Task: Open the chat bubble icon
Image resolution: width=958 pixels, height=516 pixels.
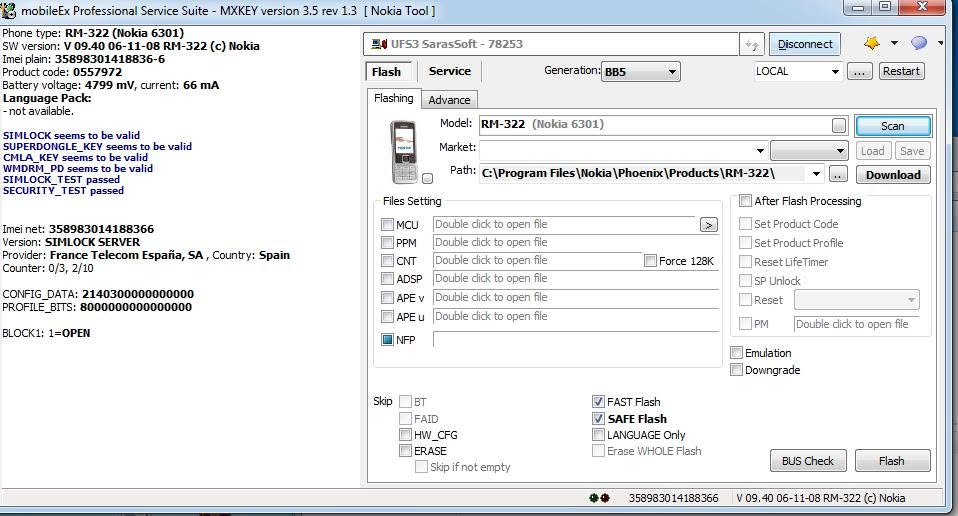Action: pyautogui.click(x=919, y=43)
